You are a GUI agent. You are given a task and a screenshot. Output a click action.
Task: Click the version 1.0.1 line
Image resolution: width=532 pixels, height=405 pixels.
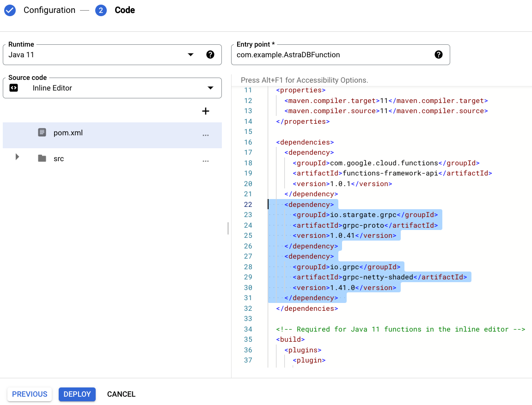(342, 184)
